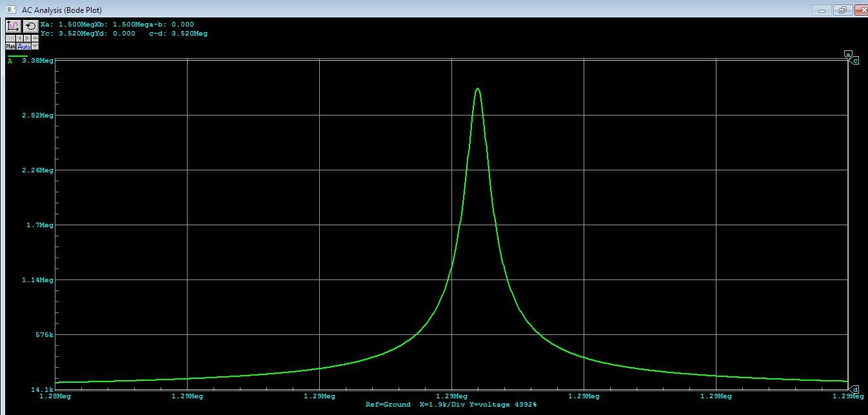The image size is (868, 415).
Task: Click the 2.82Meg y-axis label
Action: coord(38,116)
